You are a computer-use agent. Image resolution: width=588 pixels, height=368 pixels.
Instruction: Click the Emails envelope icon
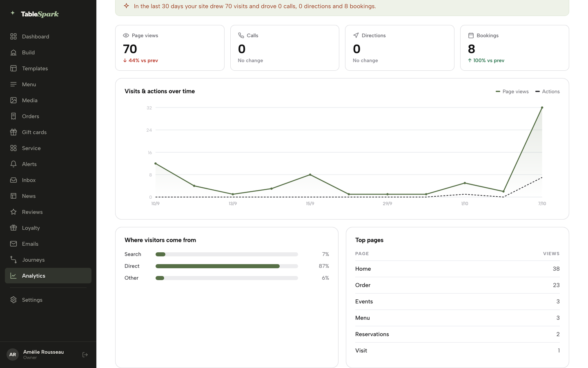pyautogui.click(x=13, y=244)
